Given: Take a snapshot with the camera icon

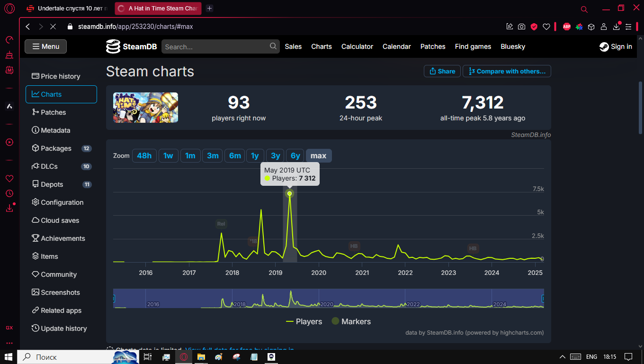Looking at the screenshot, I should pyautogui.click(x=521, y=27).
